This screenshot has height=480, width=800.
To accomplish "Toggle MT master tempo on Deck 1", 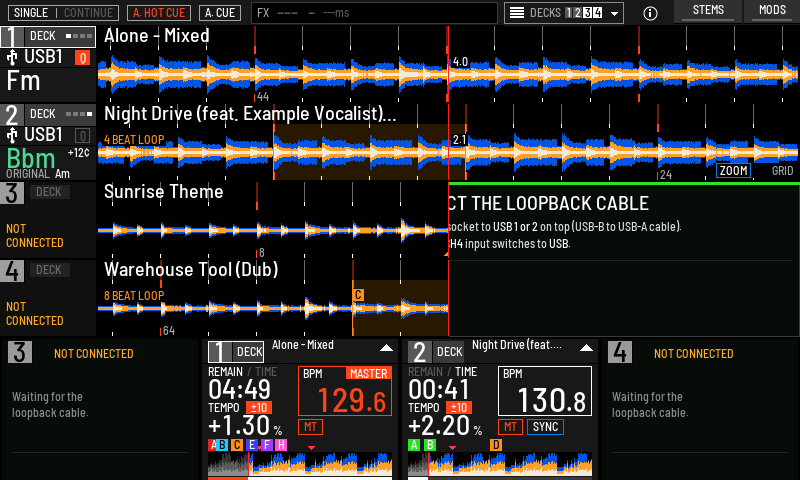I will [310, 427].
